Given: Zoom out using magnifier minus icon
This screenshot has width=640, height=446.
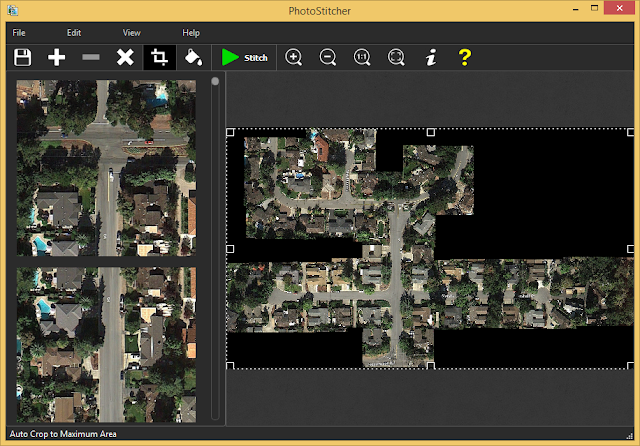Looking at the screenshot, I should [328, 58].
